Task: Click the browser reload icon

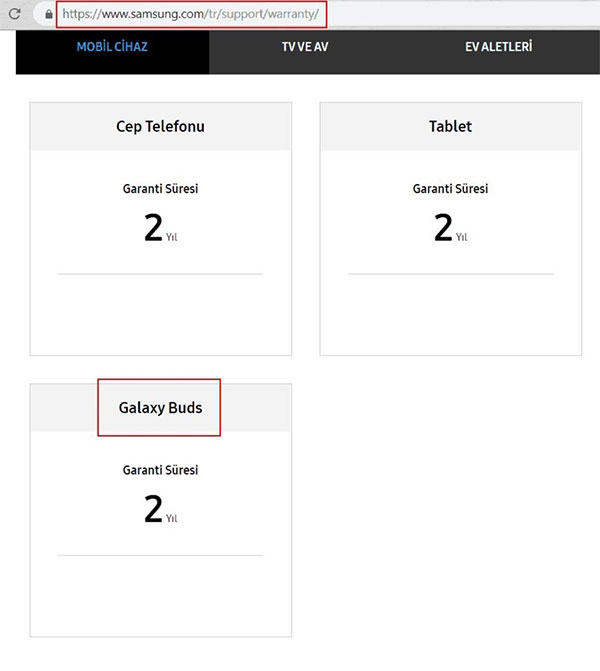Action: pos(15,14)
